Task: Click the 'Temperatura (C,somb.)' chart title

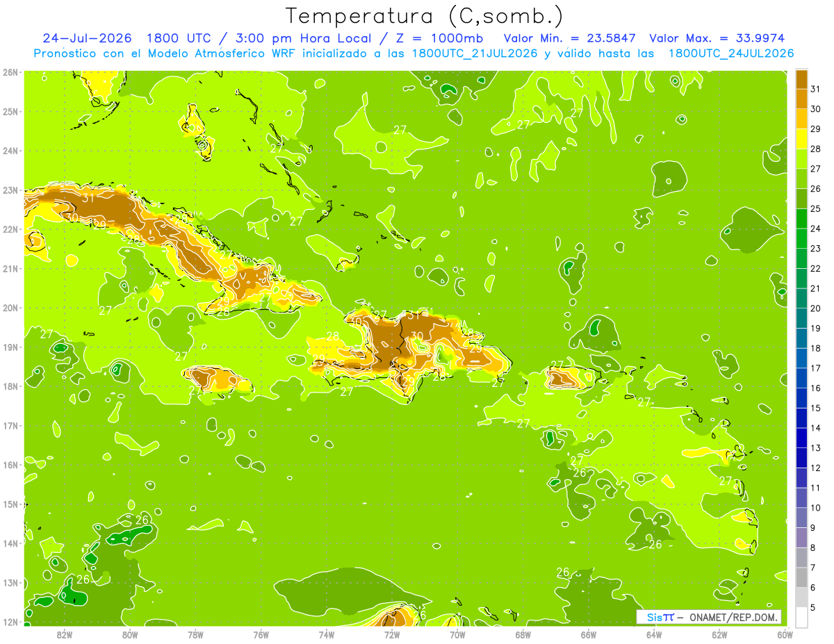Action: (424, 16)
